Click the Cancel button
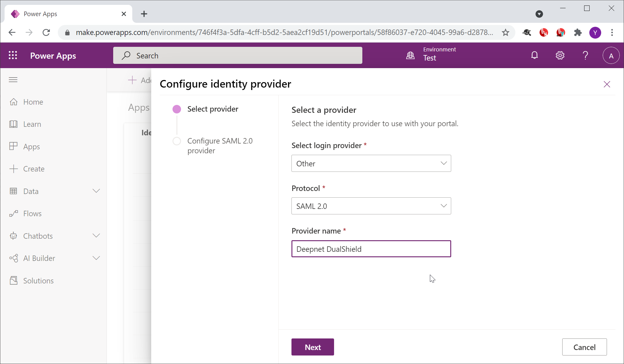 click(x=584, y=347)
